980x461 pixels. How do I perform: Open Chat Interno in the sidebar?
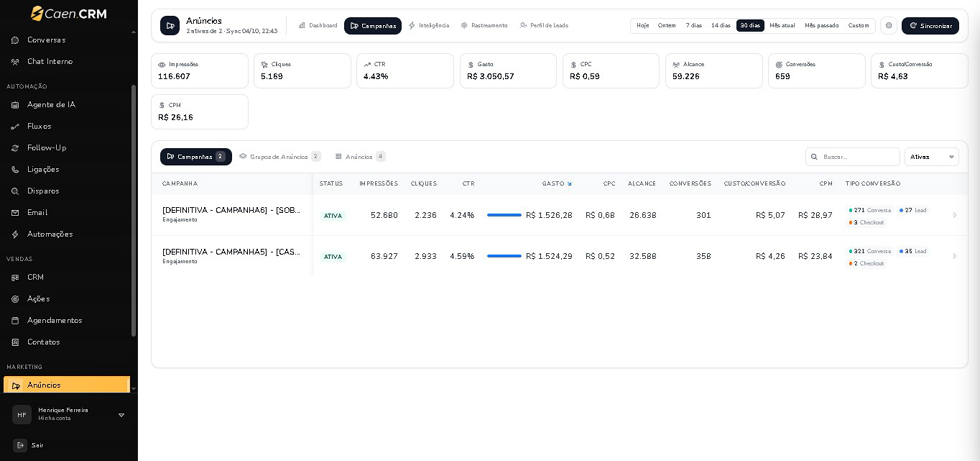[50, 62]
